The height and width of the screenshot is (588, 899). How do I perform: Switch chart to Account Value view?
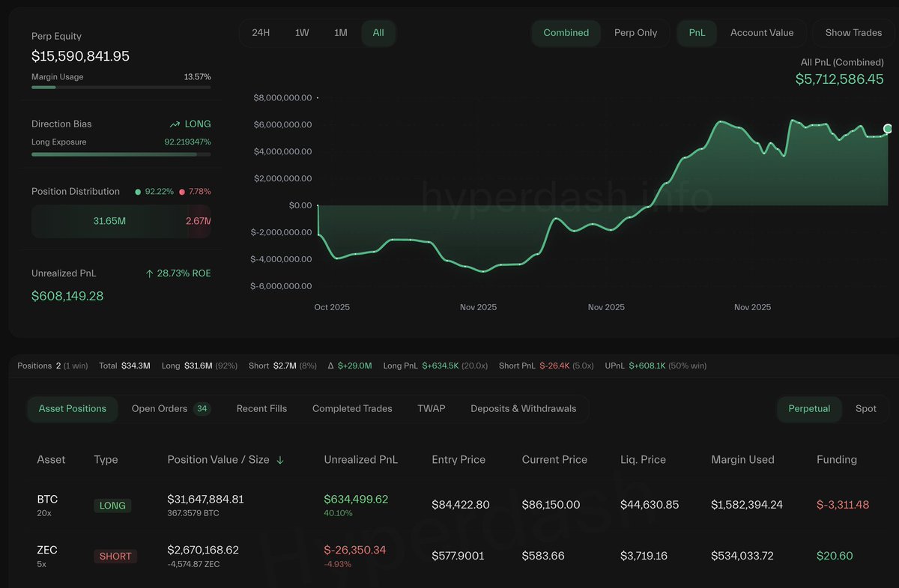pyautogui.click(x=761, y=33)
